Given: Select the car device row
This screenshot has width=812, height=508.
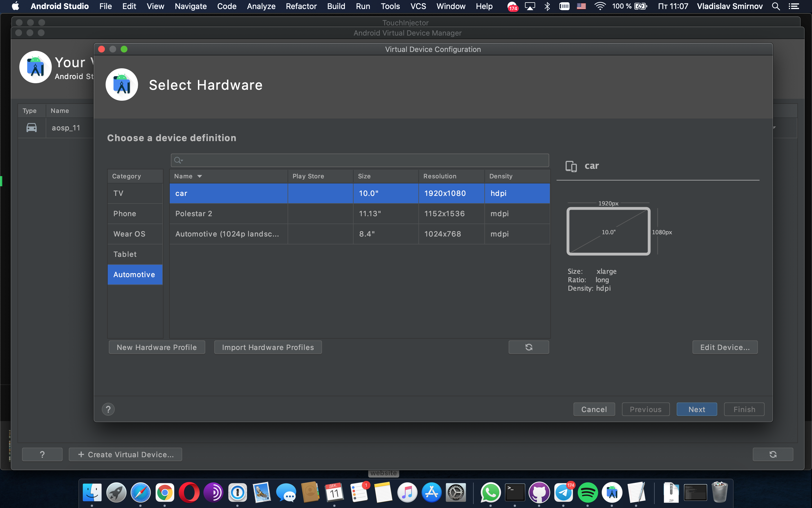Looking at the screenshot, I should (x=360, y=193).
